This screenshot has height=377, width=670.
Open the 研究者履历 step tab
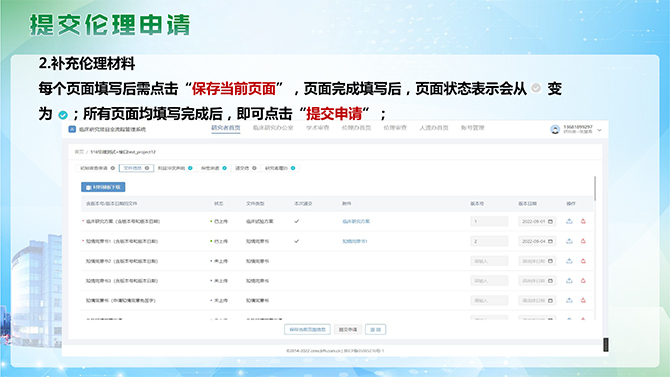coord(280,168)
